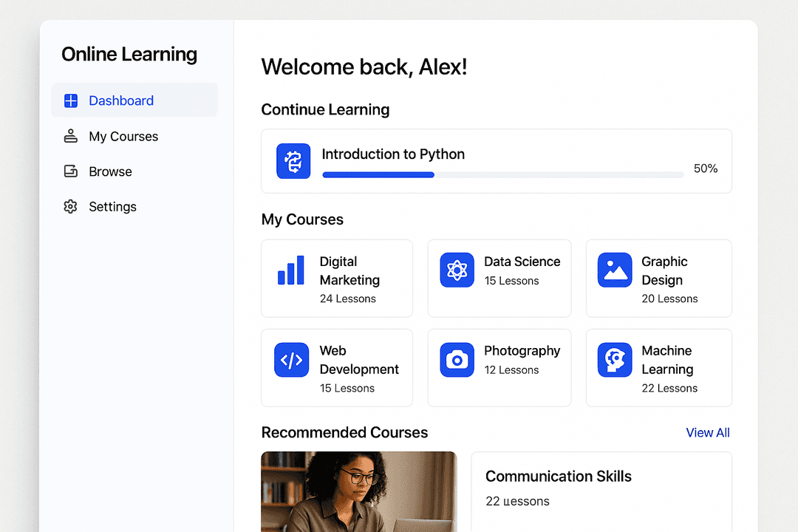The width and height of the screenshot is (798, 532).
Task: Select the Web Development code icon
Action: point(290,360)
